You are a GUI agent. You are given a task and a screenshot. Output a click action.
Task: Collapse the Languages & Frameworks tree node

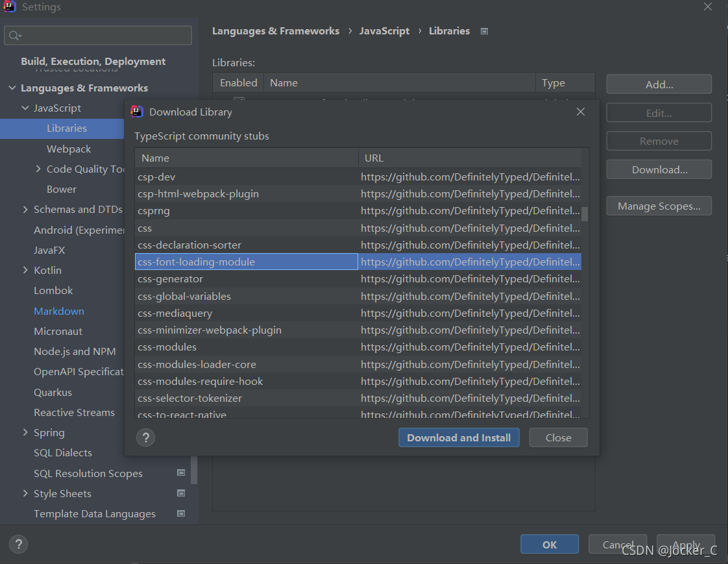click(x=12, y=88)
